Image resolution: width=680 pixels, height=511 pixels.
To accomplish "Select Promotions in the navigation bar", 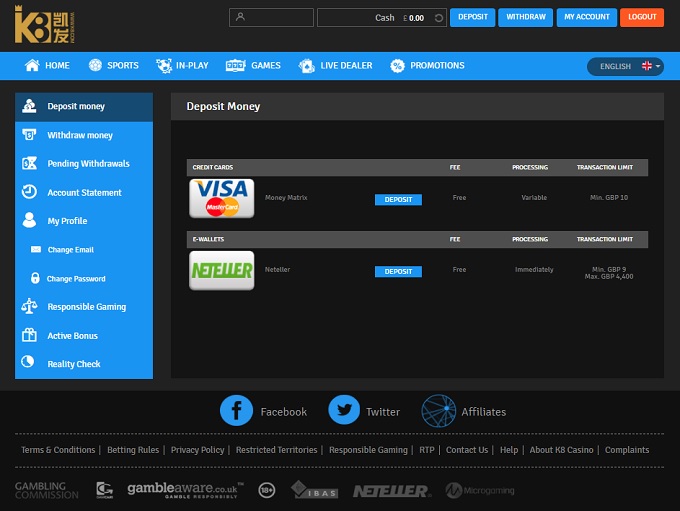I will pyautogui.click(x=427, y=66).
